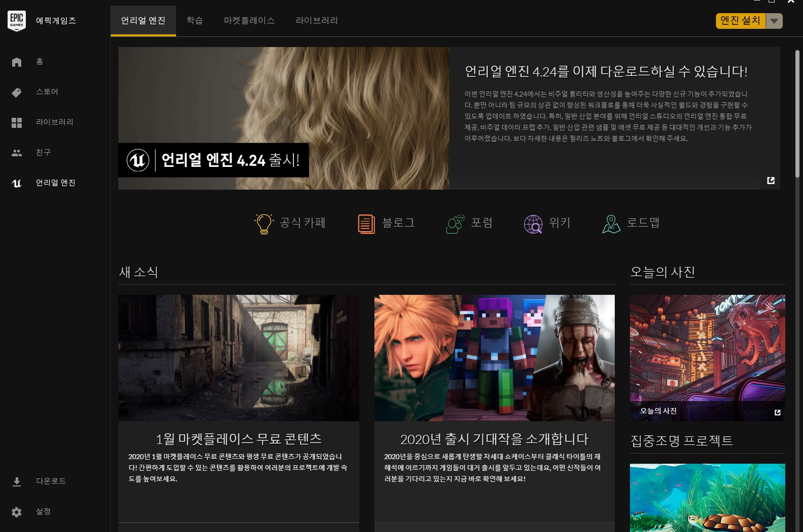Screen dimensions: 803x532
Task: Click the 포럼 chat people icon
Action: tap(455, 224)
